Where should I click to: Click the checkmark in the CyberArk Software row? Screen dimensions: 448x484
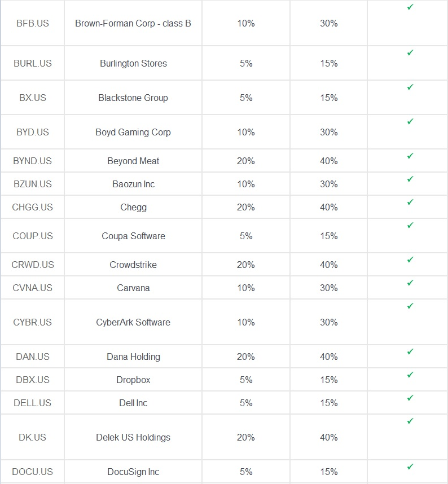(x=410, y=306)
